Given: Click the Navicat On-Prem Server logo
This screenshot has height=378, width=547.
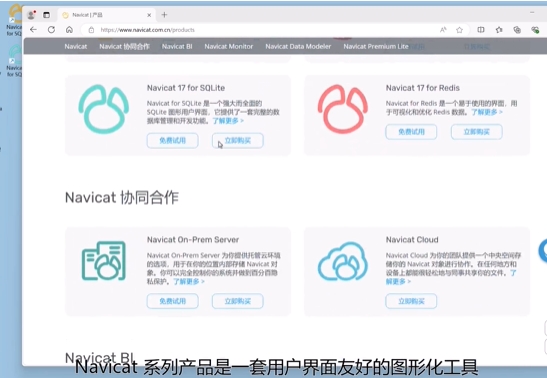Looking at the screenshot, I should pos(104,261).
